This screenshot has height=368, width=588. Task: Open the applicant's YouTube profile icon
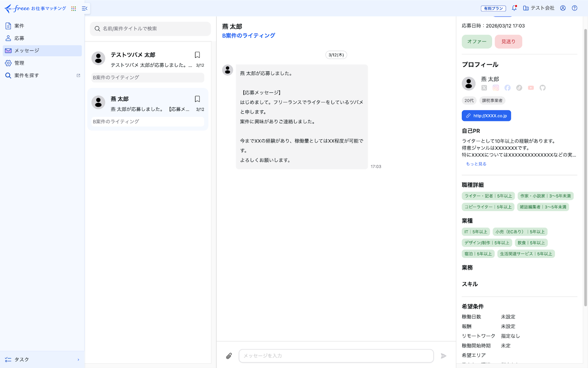(531, 88)
